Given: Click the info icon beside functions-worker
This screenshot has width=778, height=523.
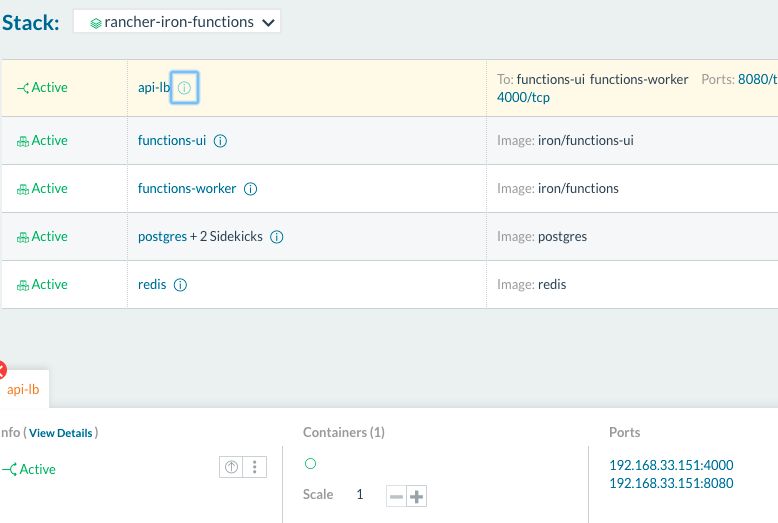Looking at the screenshot, I should pyautogui.click(x=251, y=189).
